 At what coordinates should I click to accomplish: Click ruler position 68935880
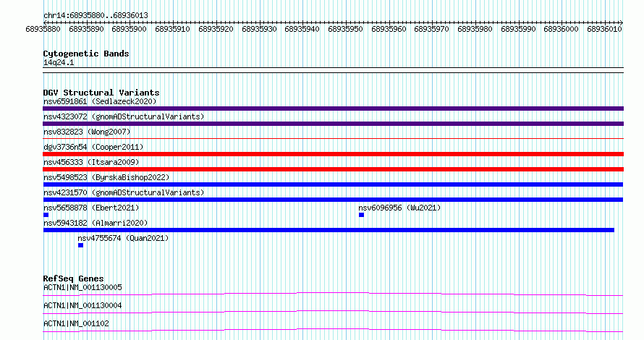(x=43, y=29)
